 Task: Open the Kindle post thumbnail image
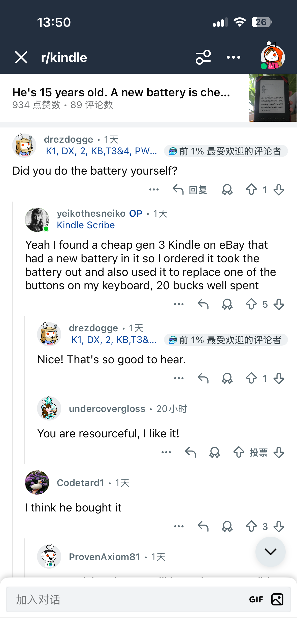pyautogui.click(x=273, y=98)
